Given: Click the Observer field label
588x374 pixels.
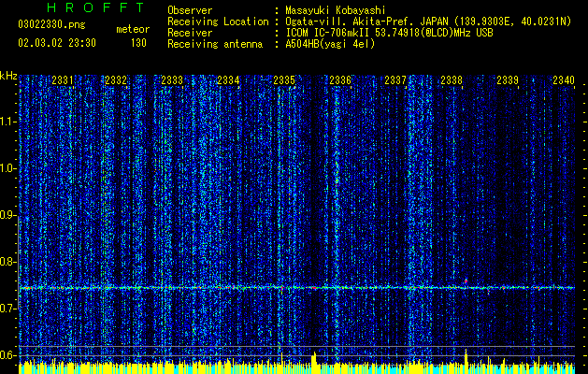Looking at the screenshot, I should pyautogui.click(x=190, y=10).
